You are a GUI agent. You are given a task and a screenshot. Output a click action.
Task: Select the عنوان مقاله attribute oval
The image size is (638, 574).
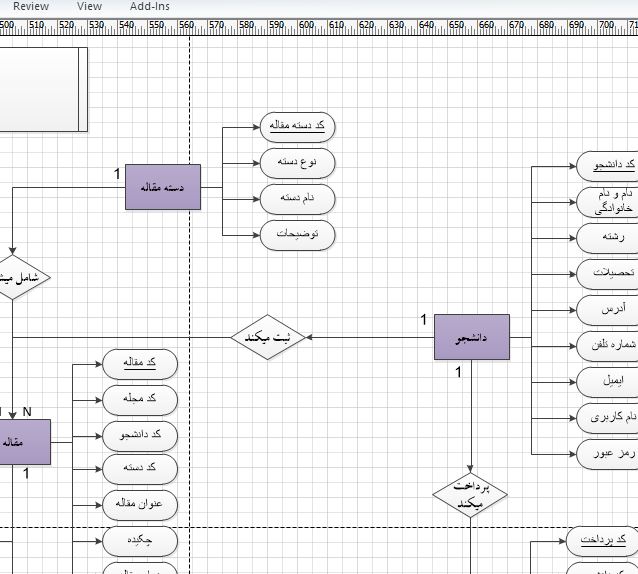(x=140, y=505)
